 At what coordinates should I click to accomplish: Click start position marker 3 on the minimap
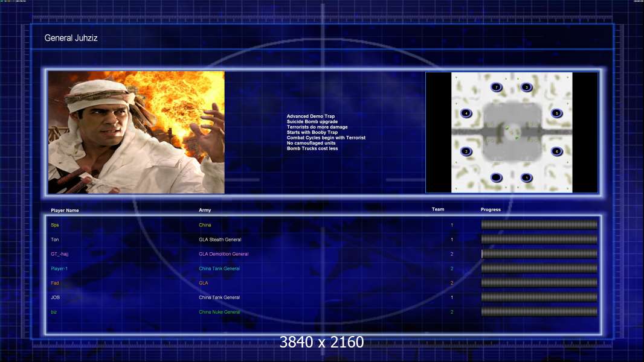527,87
